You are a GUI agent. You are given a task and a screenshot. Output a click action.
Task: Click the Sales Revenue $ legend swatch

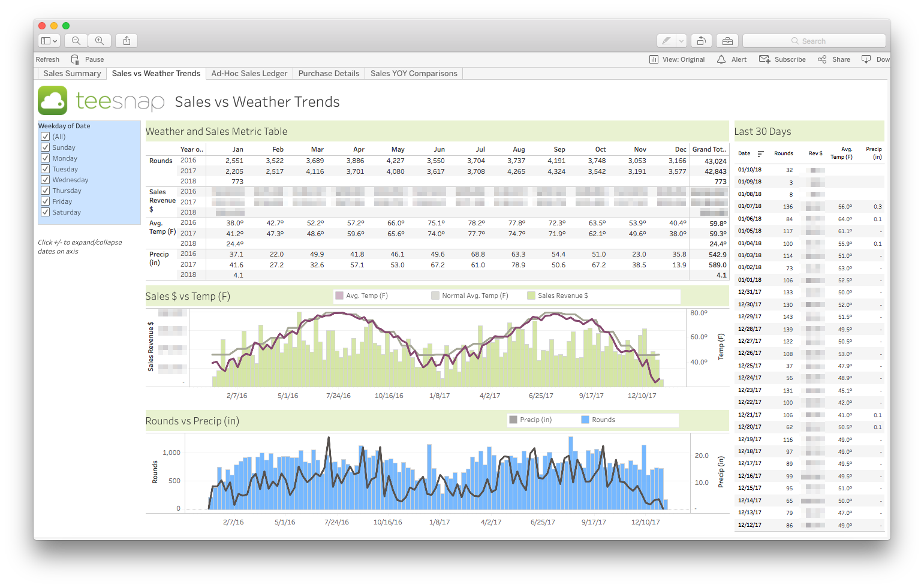click(x=531, y=295)
